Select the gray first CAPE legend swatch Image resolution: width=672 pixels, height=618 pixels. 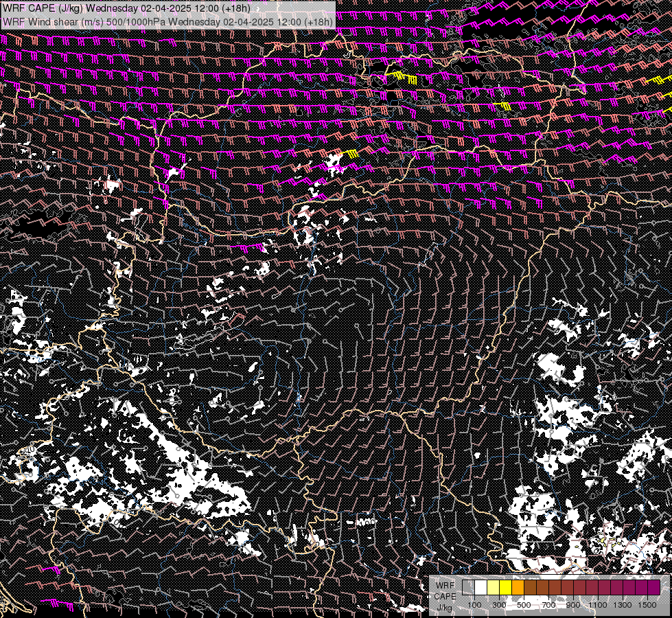tap(468, 587)
